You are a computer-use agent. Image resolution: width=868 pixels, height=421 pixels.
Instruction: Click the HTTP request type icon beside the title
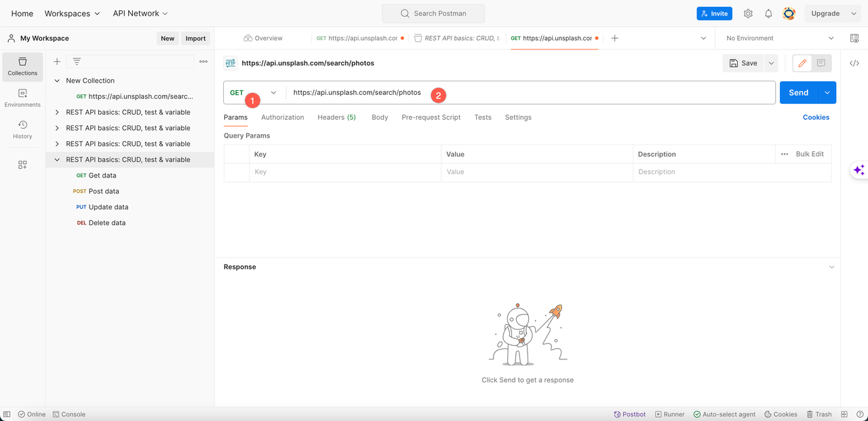point(231,63)
